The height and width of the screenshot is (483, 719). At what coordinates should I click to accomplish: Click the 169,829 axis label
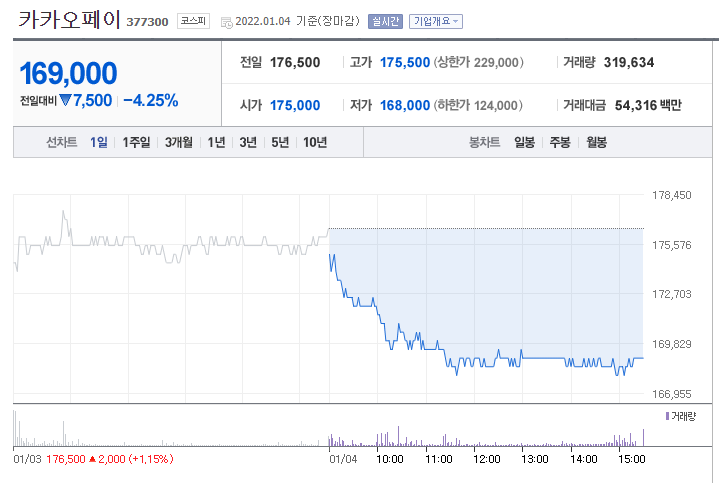672,344
